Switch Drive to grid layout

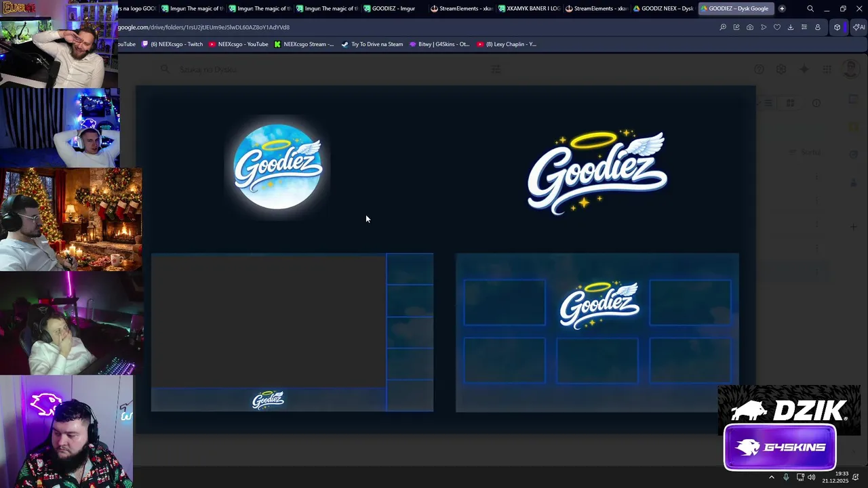790,103
